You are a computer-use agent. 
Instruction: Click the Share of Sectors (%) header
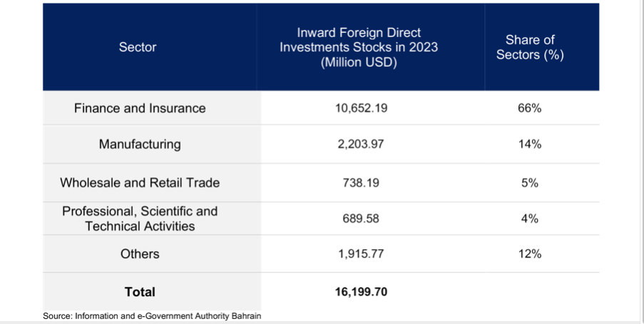[529, 48]
